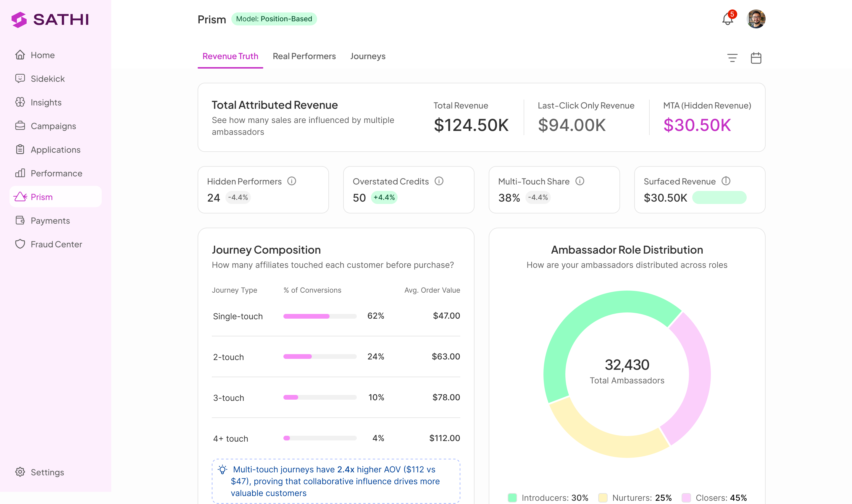
Task: Open Sidekick from the sidebar
Action: (x=56, y=78)
